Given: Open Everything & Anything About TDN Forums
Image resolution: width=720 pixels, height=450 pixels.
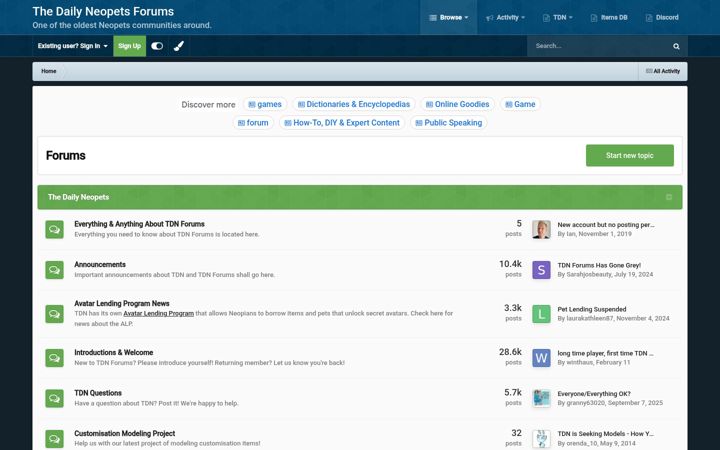Looking at the screenshot, I should point(140,224).
